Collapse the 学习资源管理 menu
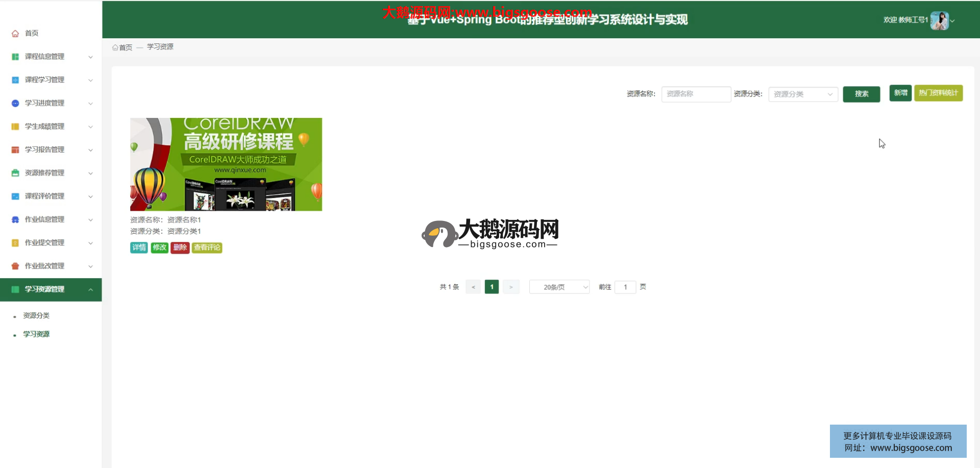This screenshot has height=468, width=980. tap(90, 289)
